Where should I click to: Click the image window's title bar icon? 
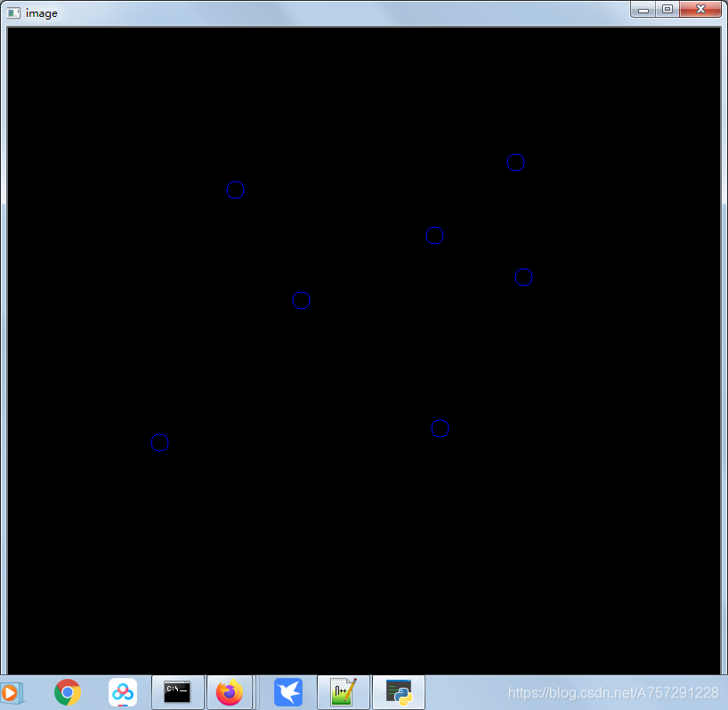pyautogui.click(x=13, y=13)
